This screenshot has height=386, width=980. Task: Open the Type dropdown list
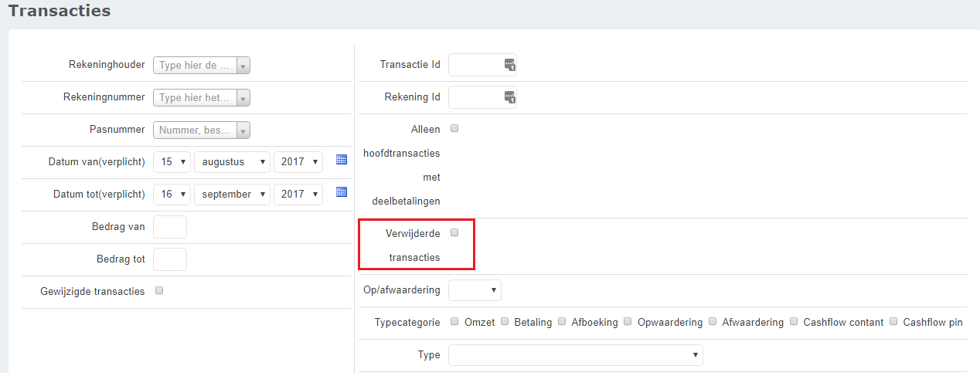[576, 355]
